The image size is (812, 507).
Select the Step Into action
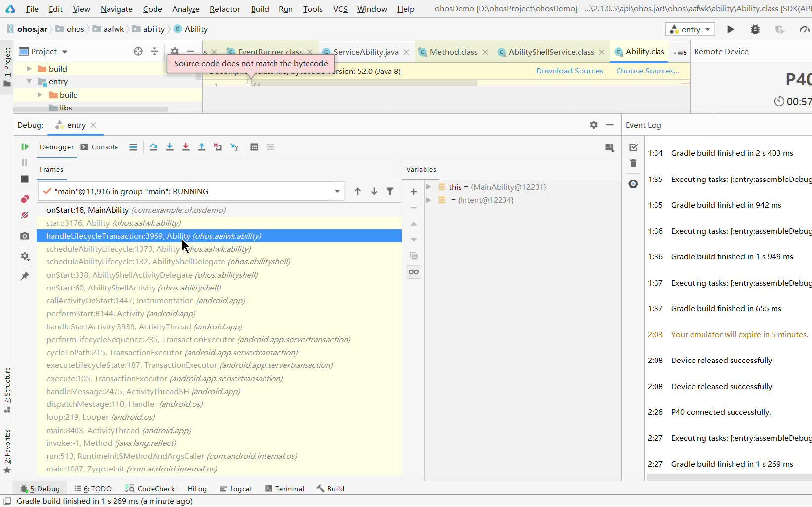click(x=170, y=146)
